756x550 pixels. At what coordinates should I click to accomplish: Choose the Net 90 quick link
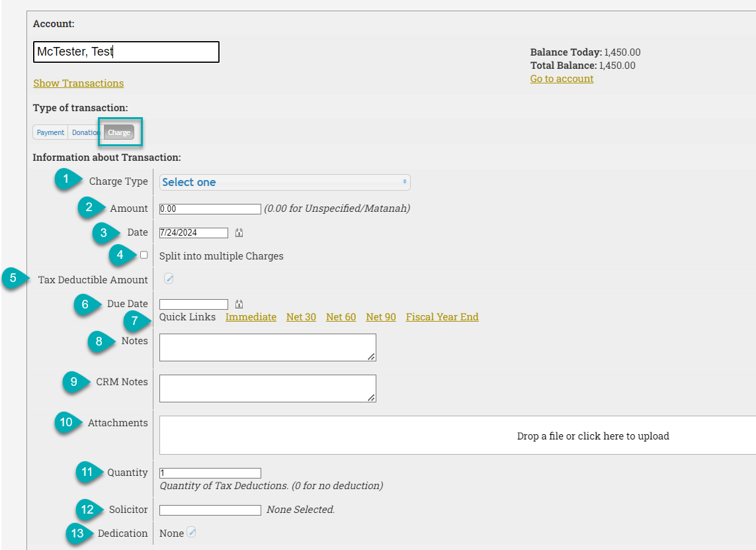pyautogui.click(x=381, y=317)
